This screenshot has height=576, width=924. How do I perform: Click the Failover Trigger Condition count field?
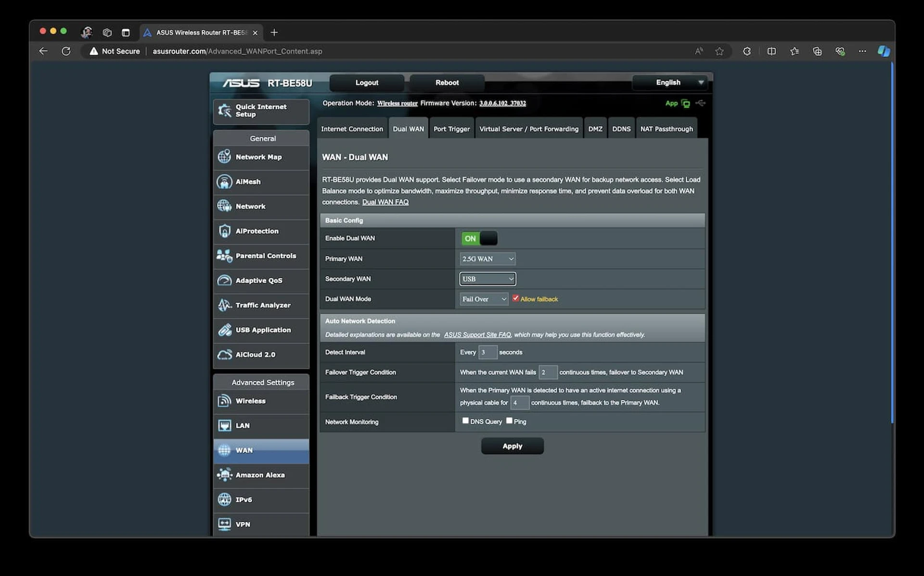pyautogui.click(x=548, y=372)
